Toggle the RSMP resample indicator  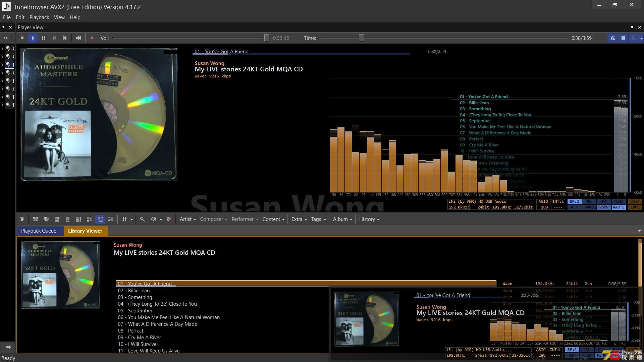pos(604,207)
